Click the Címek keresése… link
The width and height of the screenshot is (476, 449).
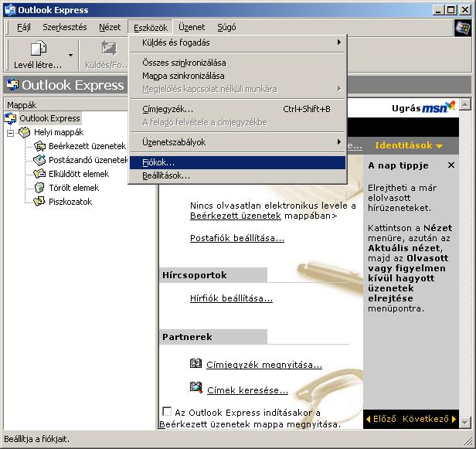247,390
